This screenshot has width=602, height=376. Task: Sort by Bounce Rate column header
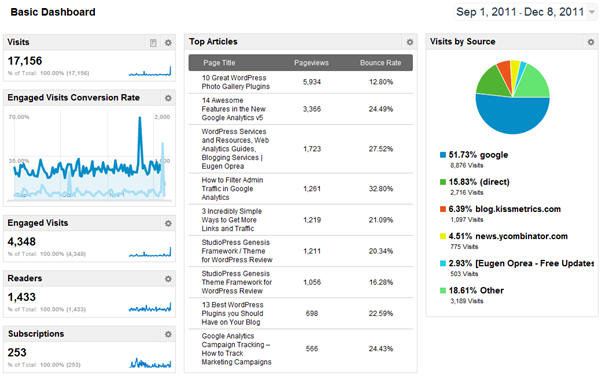(380, 63)
